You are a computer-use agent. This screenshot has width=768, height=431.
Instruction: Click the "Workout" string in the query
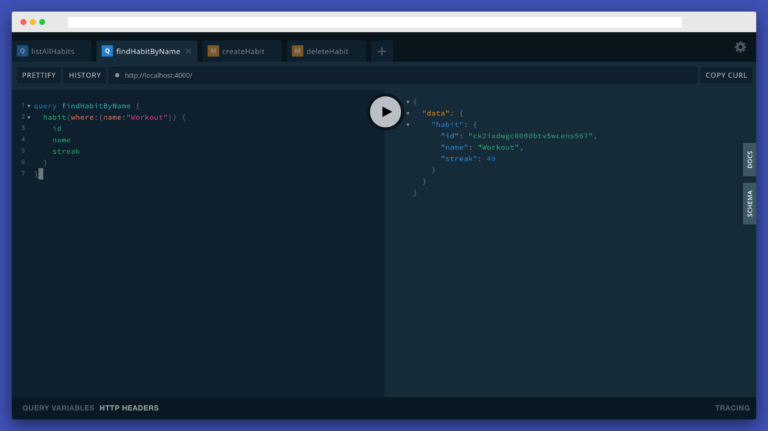point(147,118)
